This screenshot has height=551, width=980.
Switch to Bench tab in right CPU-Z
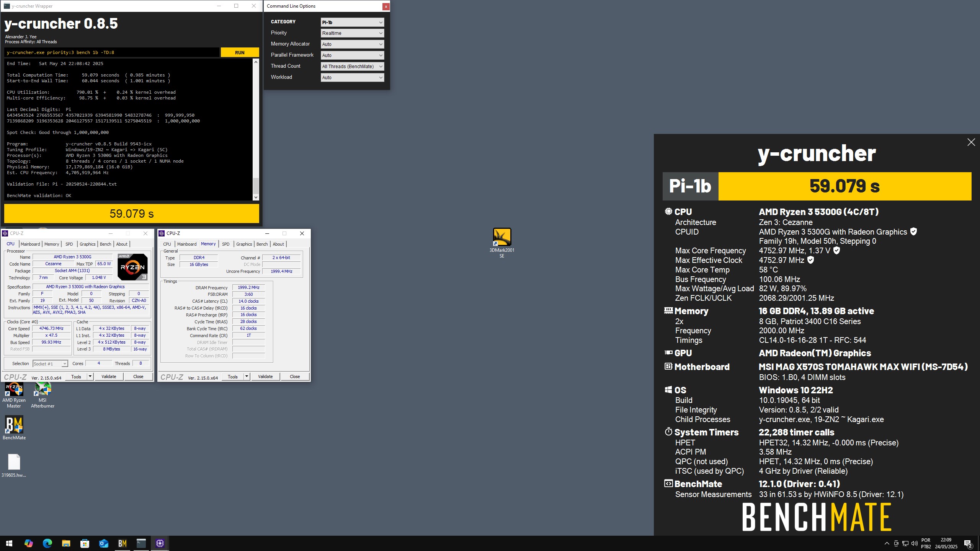pyautogui.click(x=262, y=244)
